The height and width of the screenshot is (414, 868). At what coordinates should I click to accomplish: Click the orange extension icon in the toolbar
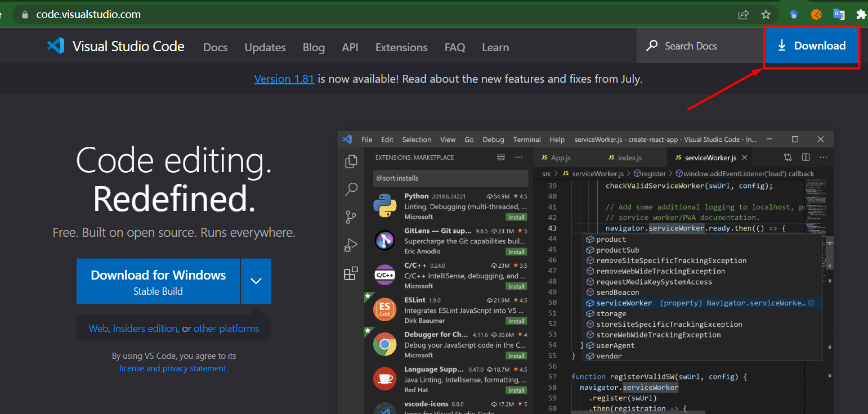coord(816,15)
